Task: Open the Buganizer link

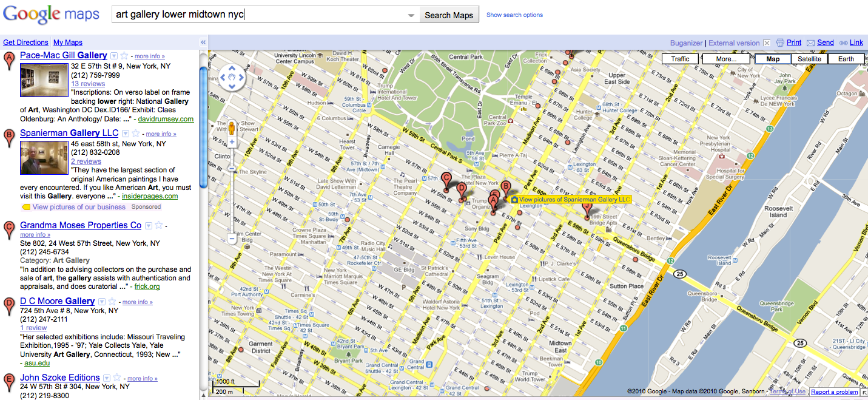Action: point(686,43)
